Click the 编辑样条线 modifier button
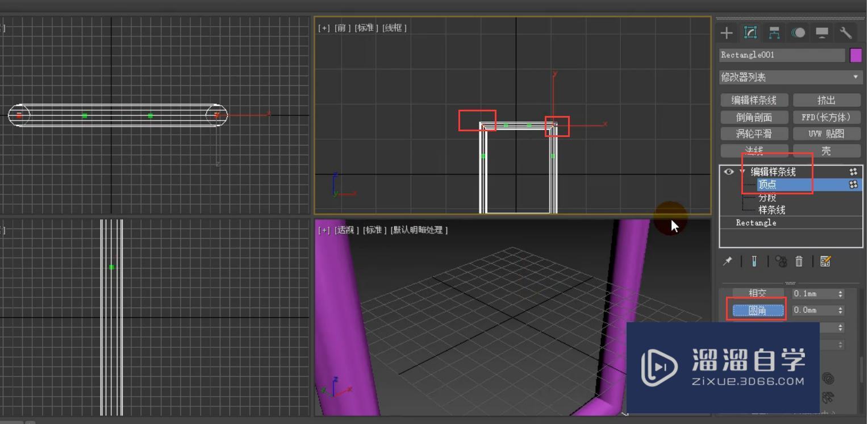The image size is (868, 424). point(753,100)
